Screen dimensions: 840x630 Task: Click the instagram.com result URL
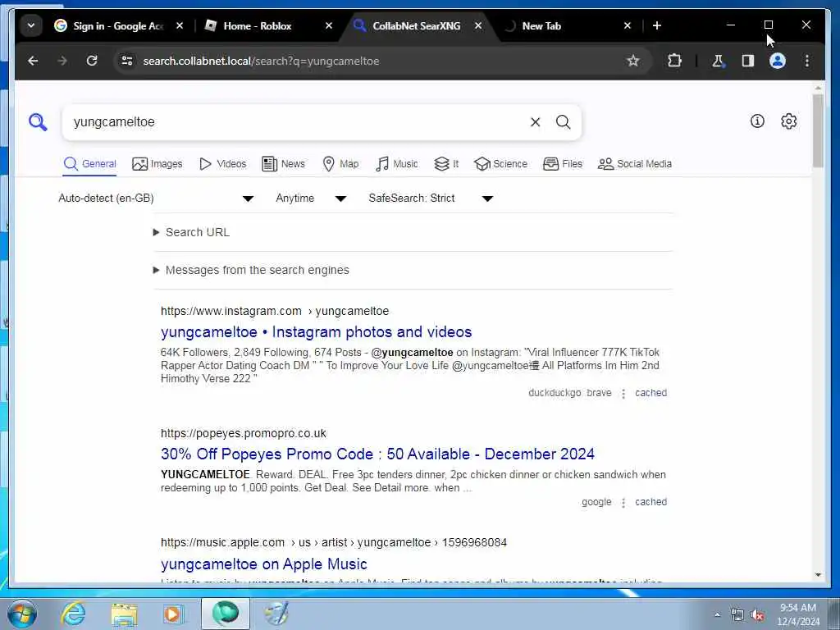point(275,311)
